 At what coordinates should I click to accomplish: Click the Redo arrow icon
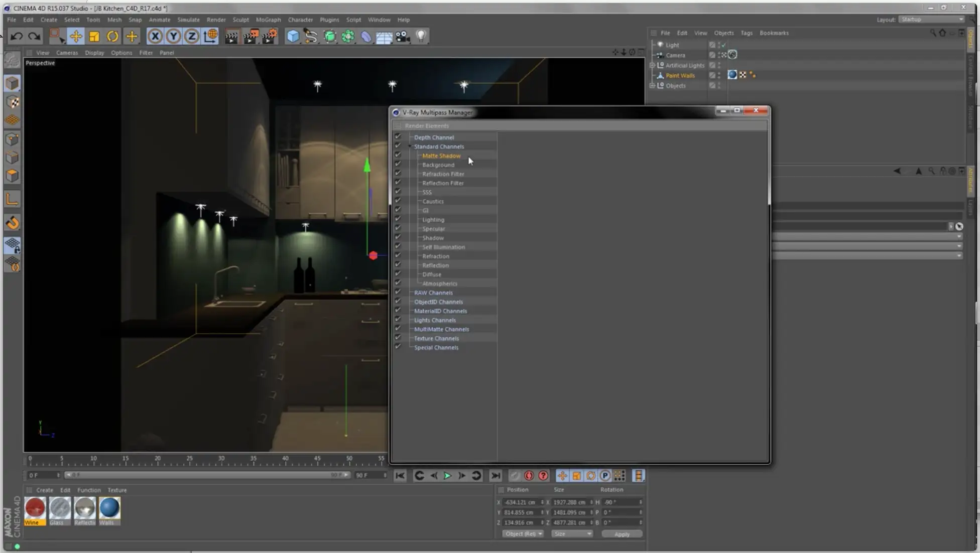(34, 36)
